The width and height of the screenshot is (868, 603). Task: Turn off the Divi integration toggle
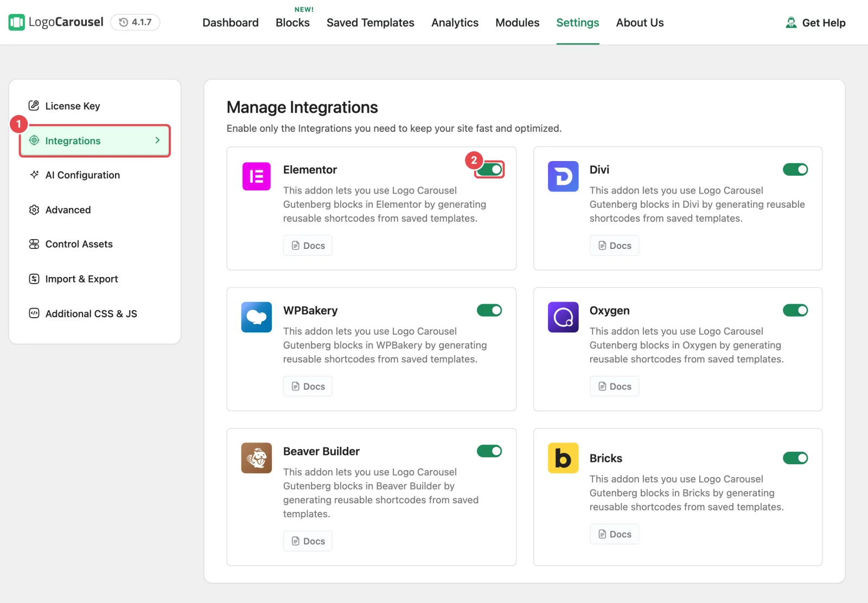[x=795, y=170]
